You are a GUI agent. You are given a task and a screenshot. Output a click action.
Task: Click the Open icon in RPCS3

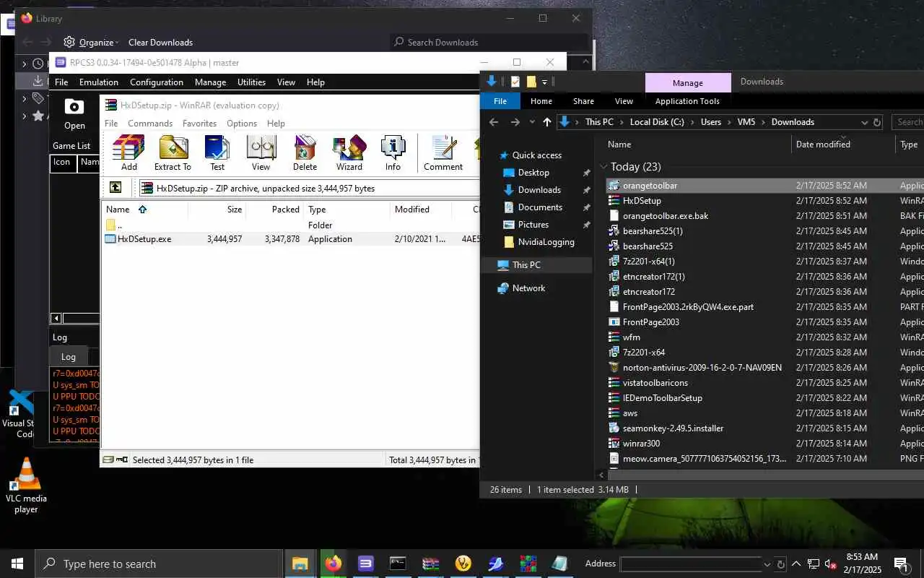(x=74, y=114)
